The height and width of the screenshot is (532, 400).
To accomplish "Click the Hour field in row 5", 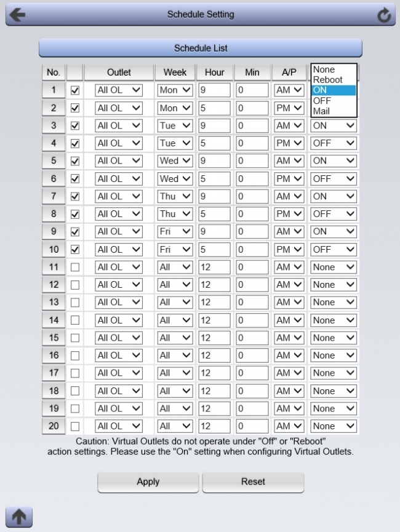I will pos(214,161).
